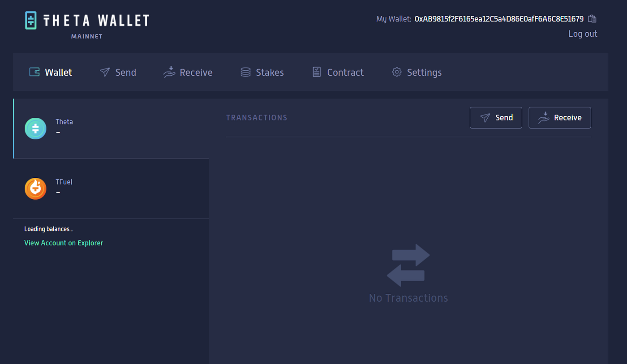Click Receive button beside Transactions heading
Viewport: 627px width, 364px height.
(x=560, y=118)
